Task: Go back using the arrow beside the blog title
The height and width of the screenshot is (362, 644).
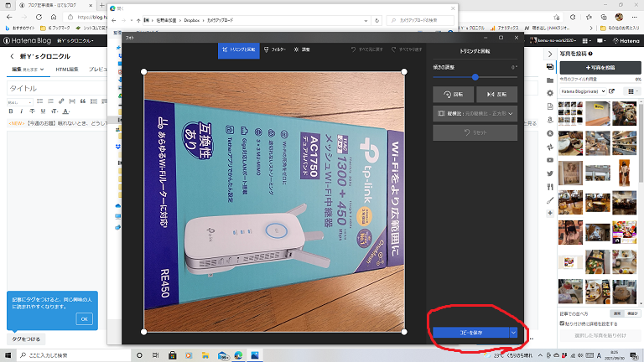Action: tap(12, 56)
